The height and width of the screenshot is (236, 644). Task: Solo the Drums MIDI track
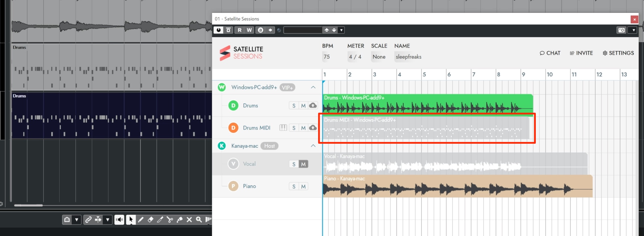[x=294, y=128]
